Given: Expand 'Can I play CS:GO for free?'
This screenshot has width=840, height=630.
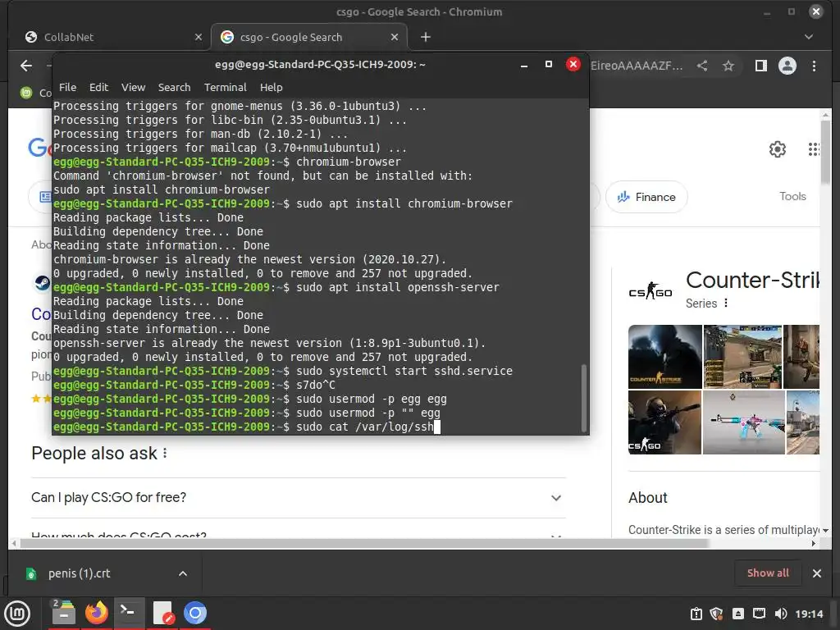Looking at the screenshot, I should (299, 498).
